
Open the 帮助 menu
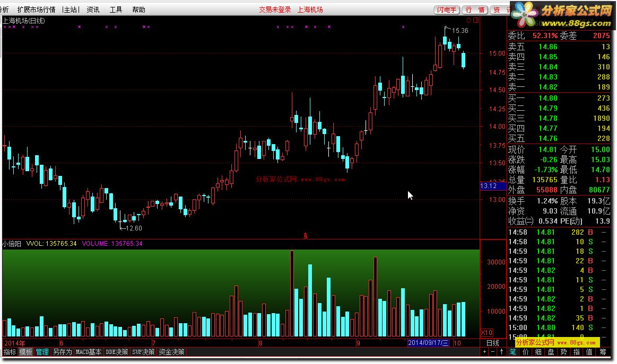tap(138, 10)
